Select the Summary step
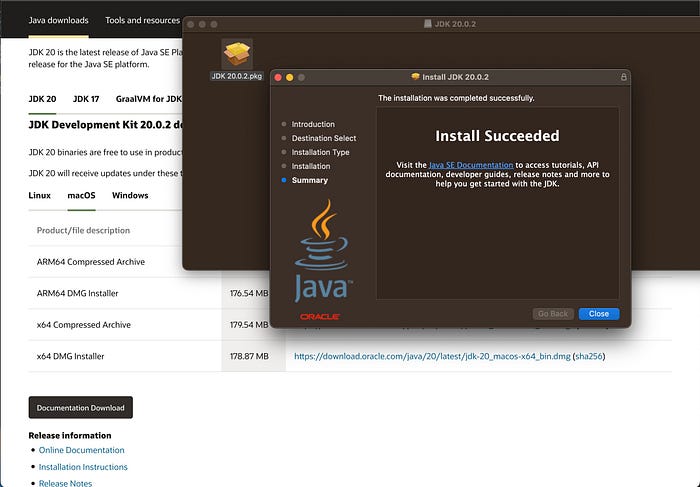 pyautogui.click(x=310, y=180)
